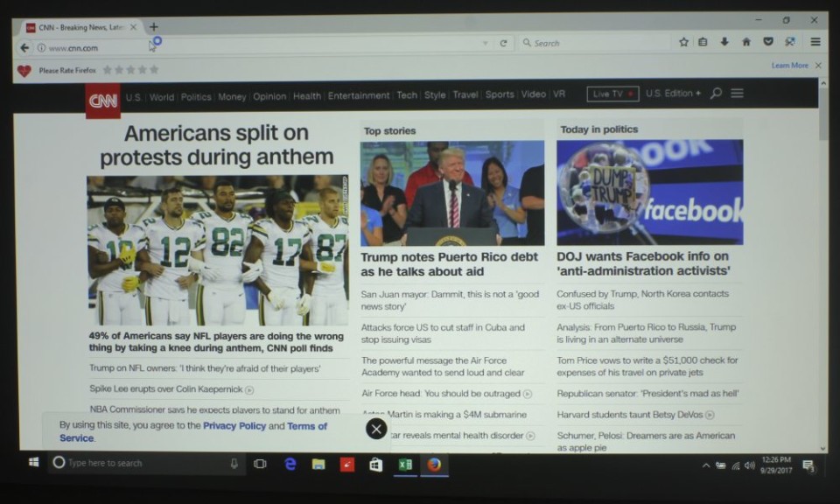Click the red CNN logo

(x=103, y=100)
